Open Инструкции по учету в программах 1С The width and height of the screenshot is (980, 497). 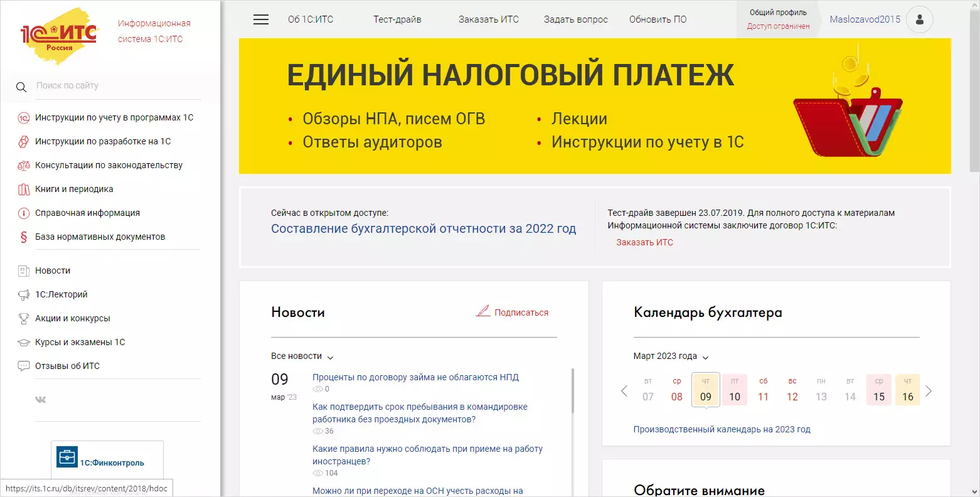coord(114,118)
